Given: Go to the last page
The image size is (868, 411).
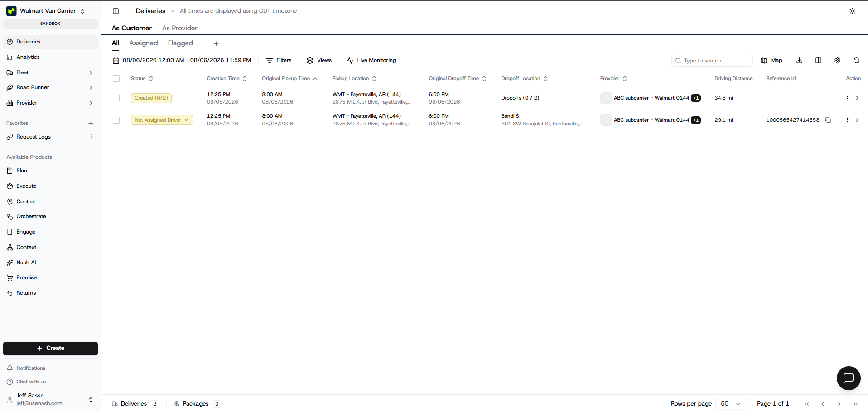Looking at the screenshot, I should pyautogui.click(x=855, y=404).
